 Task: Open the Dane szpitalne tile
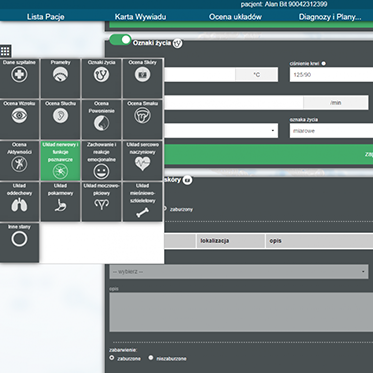[19, 78]
